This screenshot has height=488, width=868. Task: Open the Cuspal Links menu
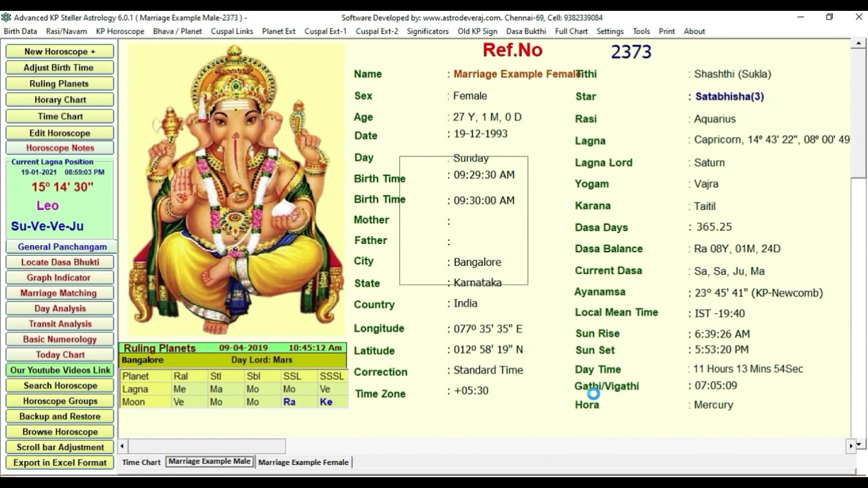232,31
